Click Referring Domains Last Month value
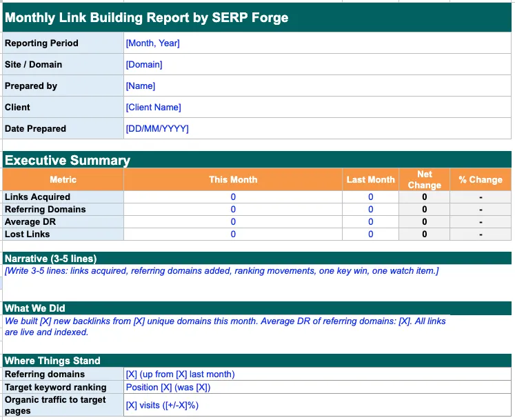The height and width of the screenshot is (420, 515). pyautogui.click(x=370, y=210)
